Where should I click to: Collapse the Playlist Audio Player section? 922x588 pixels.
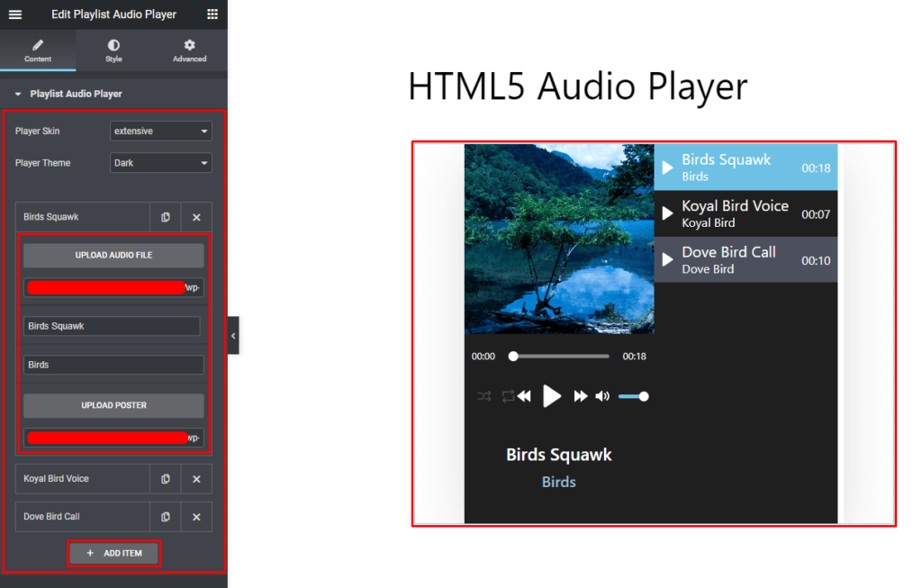pyautogui.click(x=18, y=93)
